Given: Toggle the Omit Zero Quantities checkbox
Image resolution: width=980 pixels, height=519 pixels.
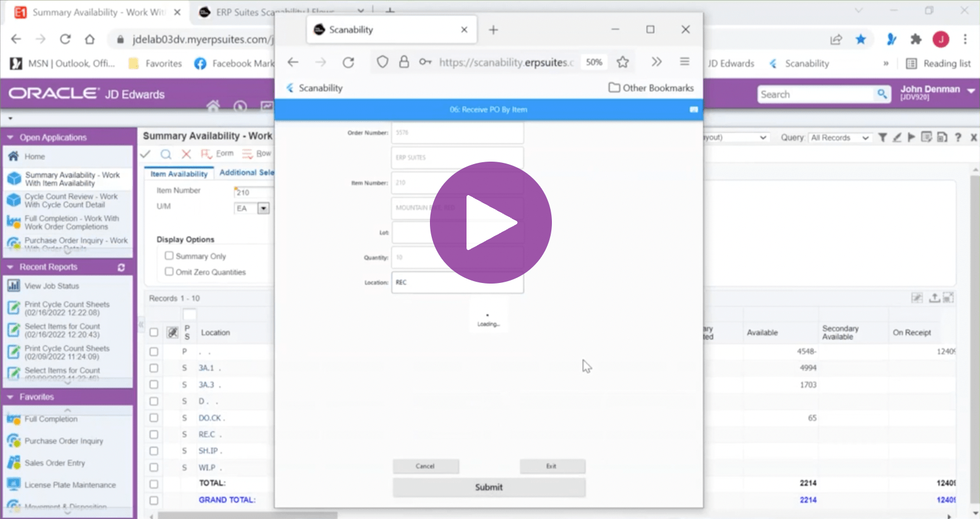Looking at the screenshot, I should click(169, 271).
